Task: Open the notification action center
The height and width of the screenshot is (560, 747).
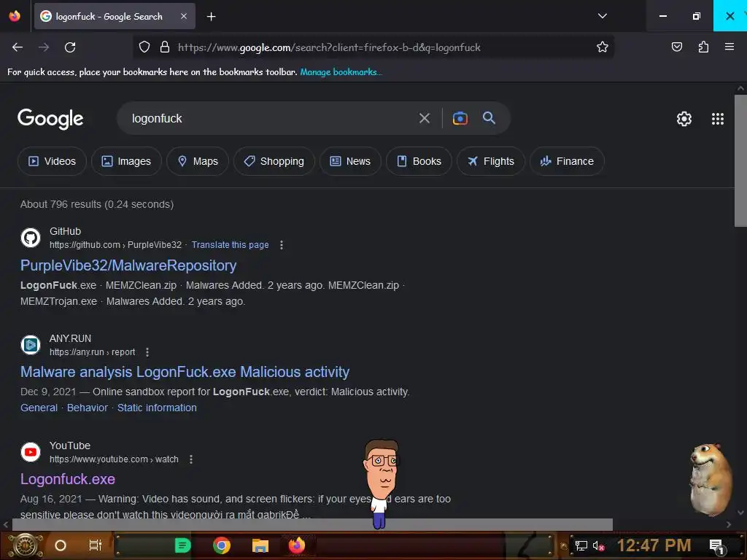Action: 717,546
